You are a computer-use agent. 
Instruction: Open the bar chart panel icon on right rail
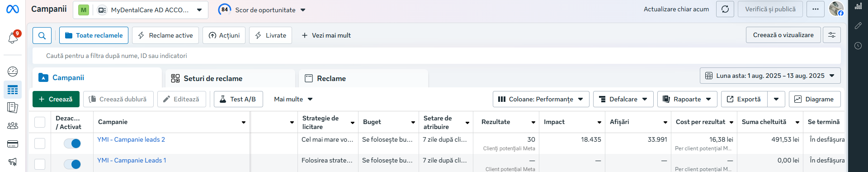pos(858,6)
